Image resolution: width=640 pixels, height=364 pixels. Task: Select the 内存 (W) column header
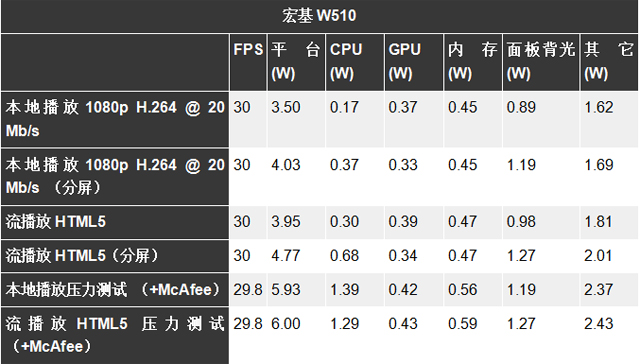point(472,62)
